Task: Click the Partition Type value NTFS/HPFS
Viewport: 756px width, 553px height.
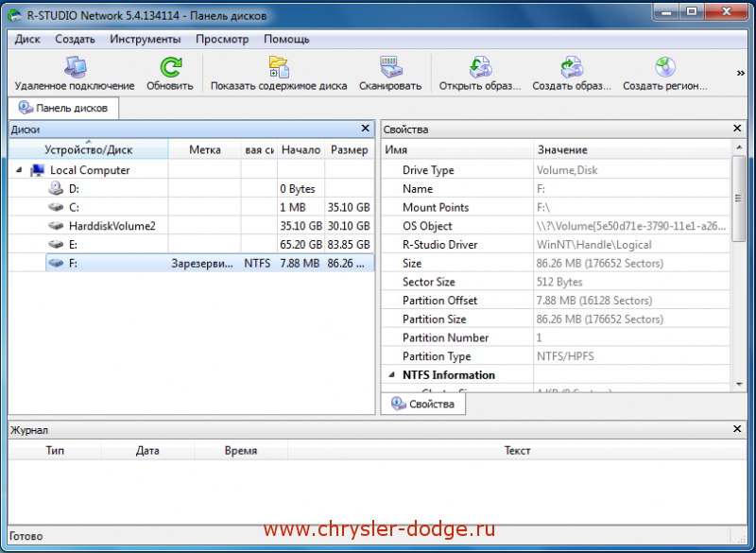Action: [565, 356]
